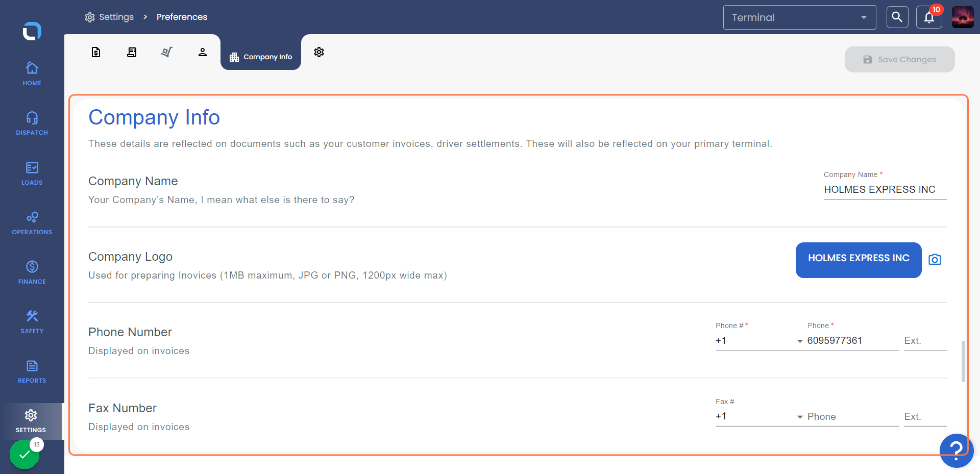Navigate to Operations in sidebar
Viewport: 980px width, 474px height.
[32, 222]
